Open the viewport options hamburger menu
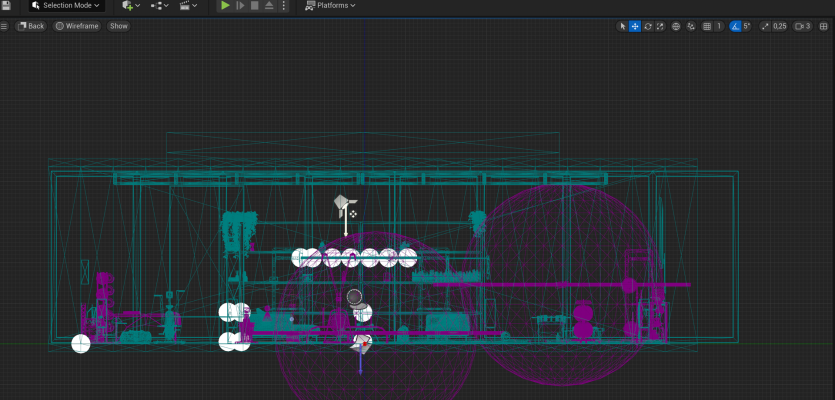Image resolution: width=835 pixels, height=400 pixels. [x=6, y=26]
